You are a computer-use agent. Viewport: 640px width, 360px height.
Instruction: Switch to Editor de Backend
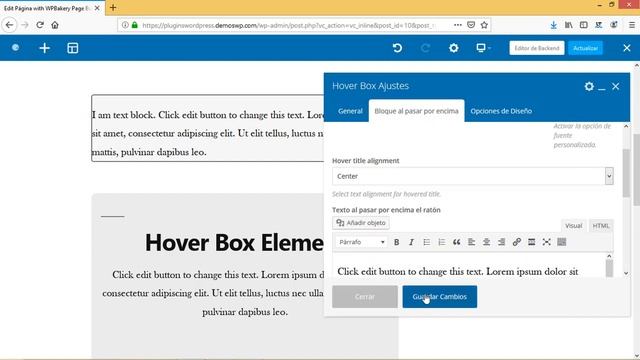[x=537, y=48]
